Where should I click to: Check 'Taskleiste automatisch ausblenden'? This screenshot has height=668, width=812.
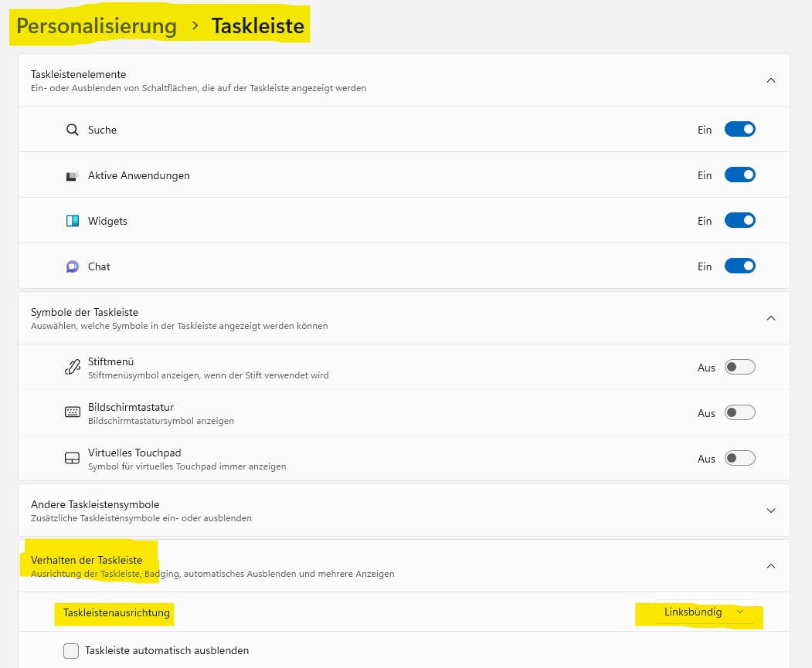click(x=71, y=650)
